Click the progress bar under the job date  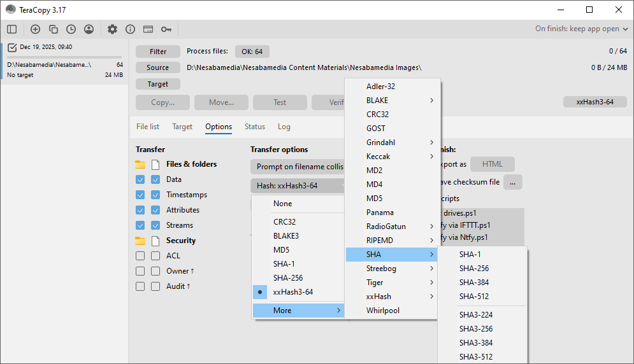pyautogui.click(x=64, y=57)
